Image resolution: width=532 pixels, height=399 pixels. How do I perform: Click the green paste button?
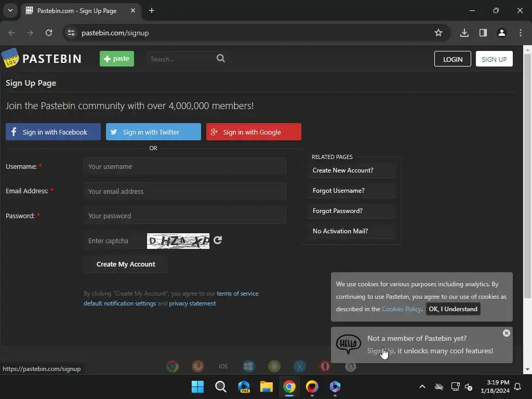click(117, 59)
